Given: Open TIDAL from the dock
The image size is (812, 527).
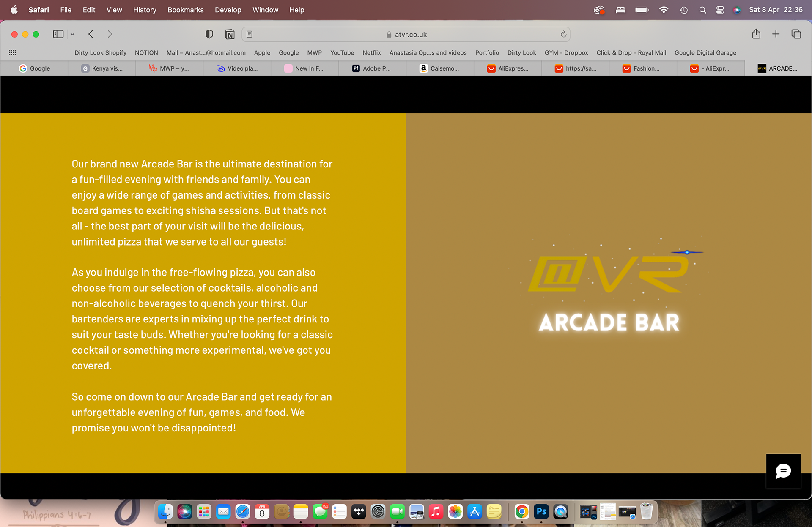Looking at the screenshot, I should (x=359, y=512).
